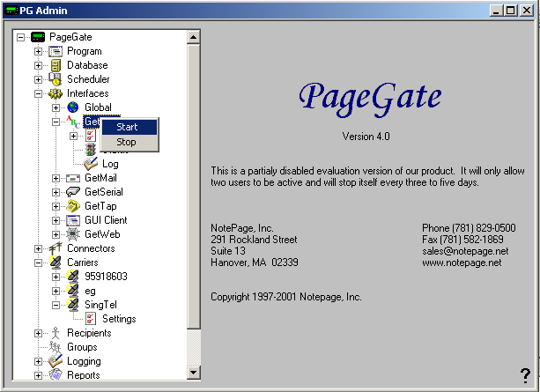The height and width of the screenshot is (392, 540).
Task: Expand the GetMail node
Action: coord(55,179)
